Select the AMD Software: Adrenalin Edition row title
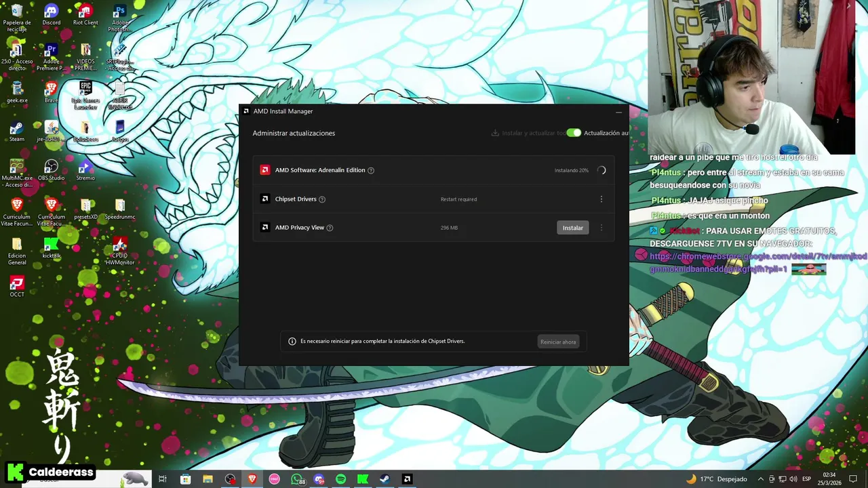Image resolution: width=868 pixels, height=488 pixels. pos(320,170)
